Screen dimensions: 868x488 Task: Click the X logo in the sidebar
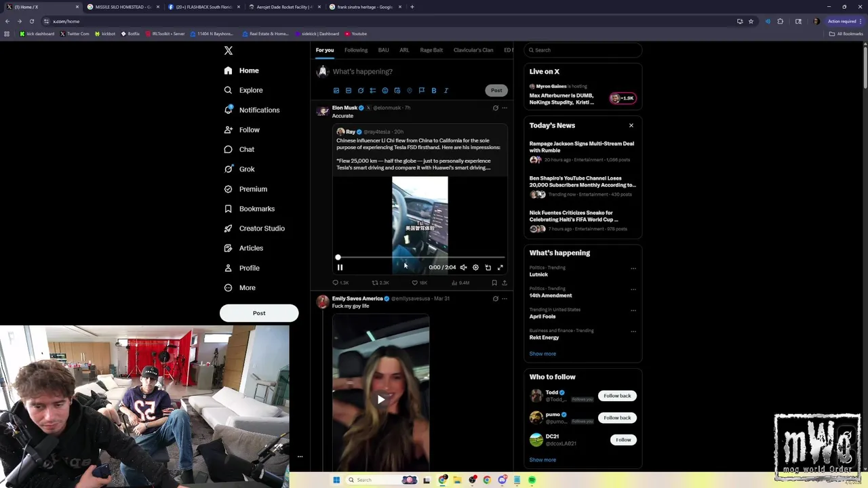[x=229, y=51]
